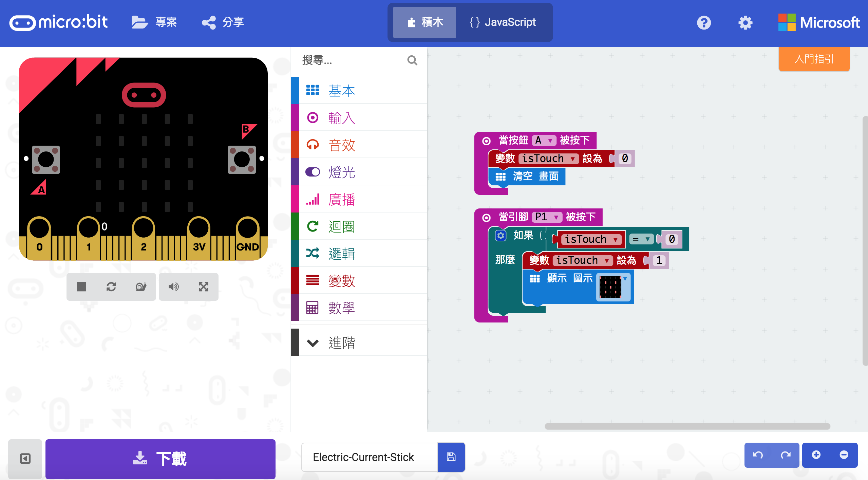868x480 pixels.
Task: Open the 分享 share dialog
Action: 223,22
